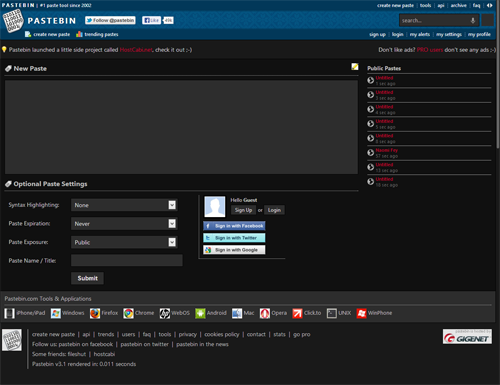Click the footer Pastebin logo icon
This screenshot has height=385, width=500.
tap(12, 340)
